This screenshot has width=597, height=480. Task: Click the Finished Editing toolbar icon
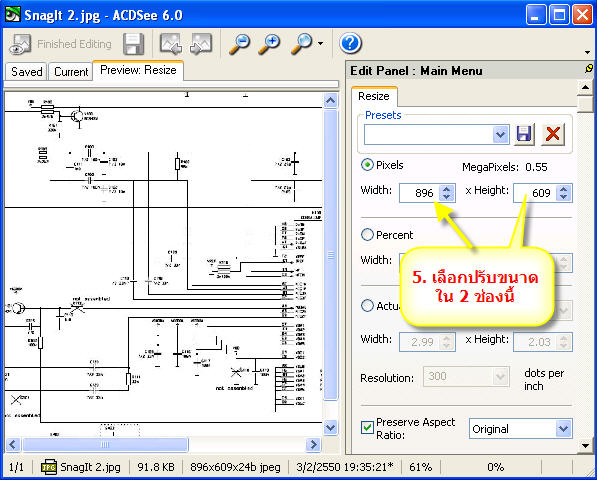pos(20,44)
